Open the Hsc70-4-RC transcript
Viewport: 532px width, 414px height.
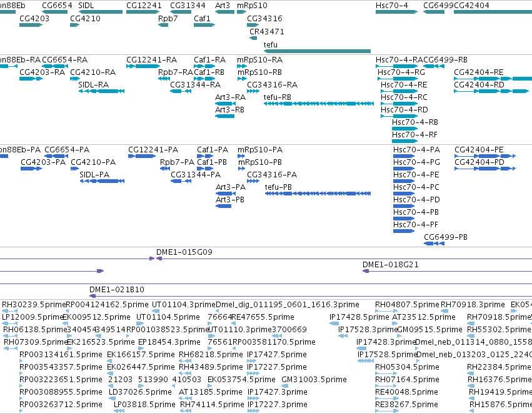click(x=399, y=104)
